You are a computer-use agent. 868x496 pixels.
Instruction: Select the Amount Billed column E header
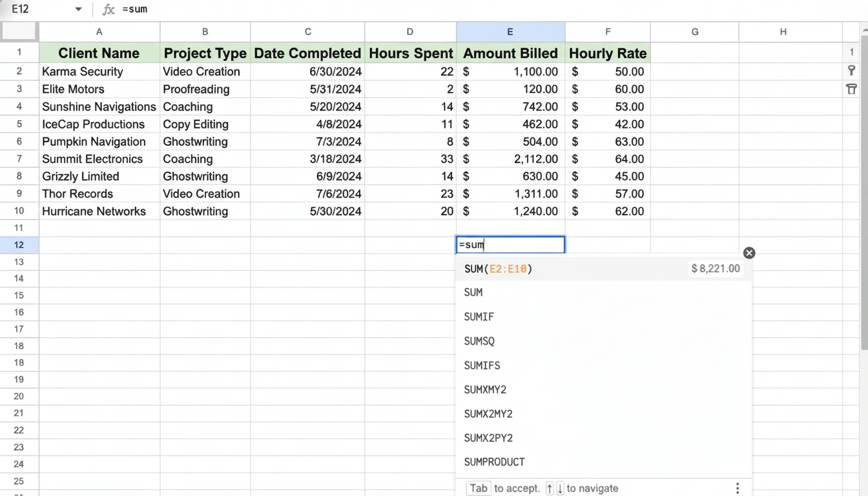point(510,31)
